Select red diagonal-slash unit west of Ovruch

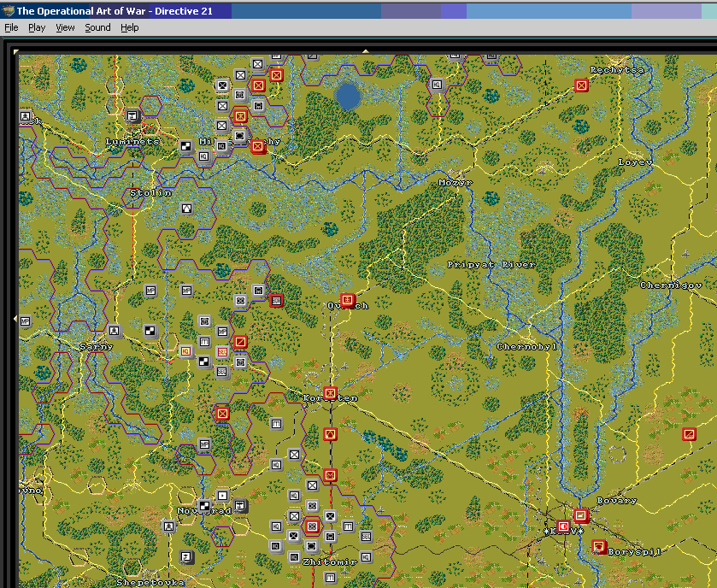tap(240, 342)
